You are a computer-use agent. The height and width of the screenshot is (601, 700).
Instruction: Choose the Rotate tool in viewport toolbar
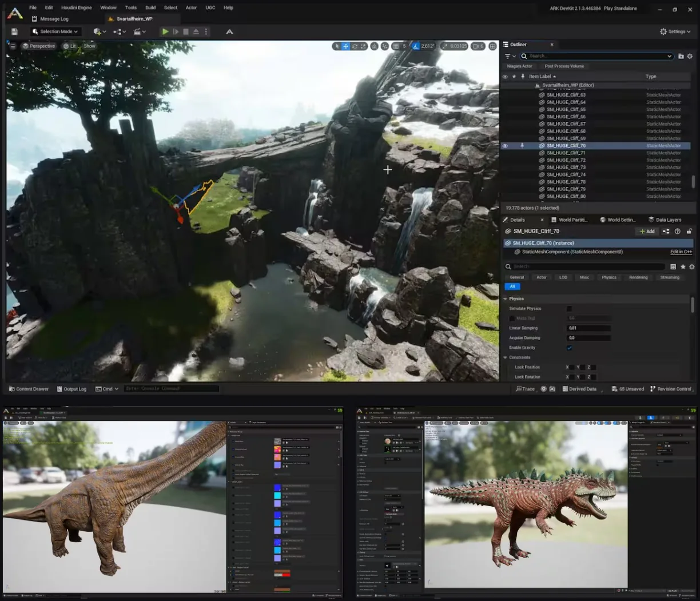click(355, 46)
